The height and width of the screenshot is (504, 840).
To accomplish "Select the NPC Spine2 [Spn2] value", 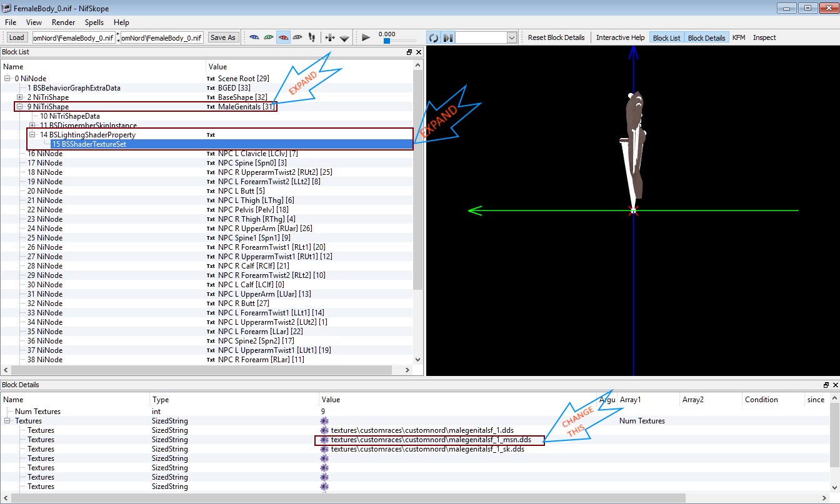I will 256,341.
